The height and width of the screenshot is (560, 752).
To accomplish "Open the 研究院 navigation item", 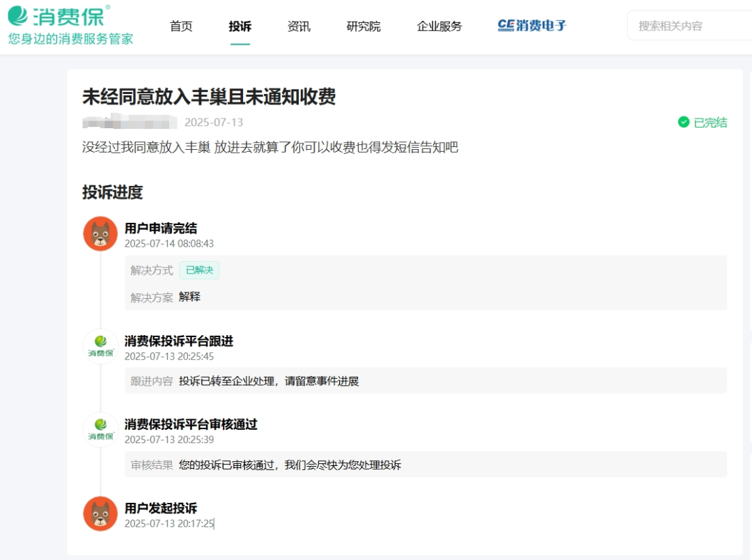I will (363, 26).
